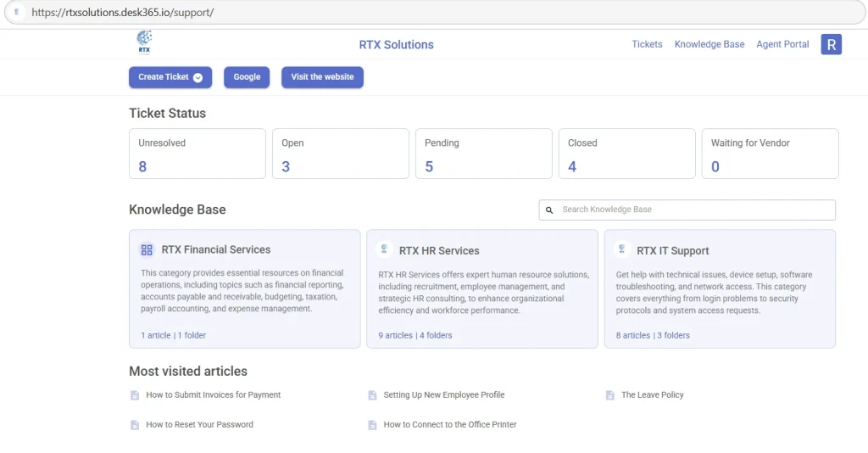The image size is (868, 453).
Task: Click the Closed count 4
Action: 572,166
